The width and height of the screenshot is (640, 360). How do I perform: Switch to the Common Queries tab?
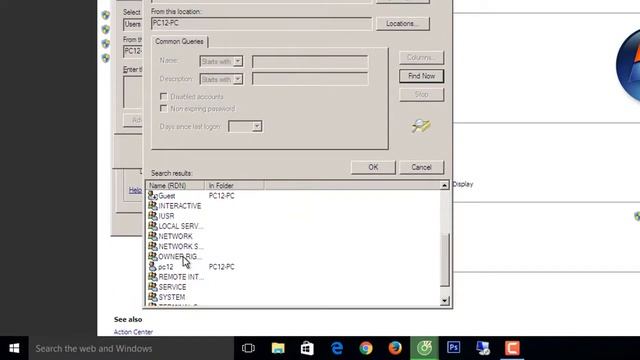tap(179, 41)
